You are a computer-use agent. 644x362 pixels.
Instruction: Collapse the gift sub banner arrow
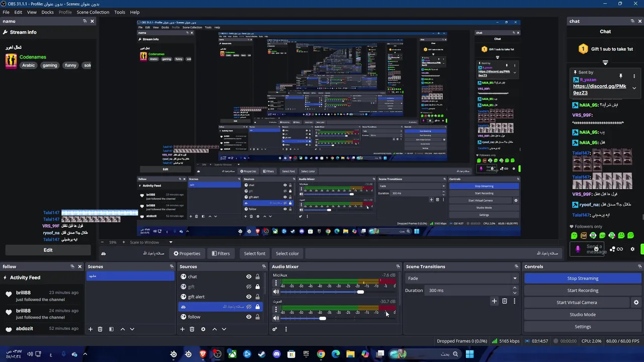point(605,63)
